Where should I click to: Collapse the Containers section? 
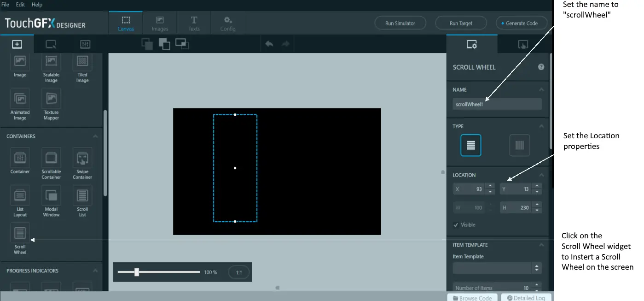[95, 136]
